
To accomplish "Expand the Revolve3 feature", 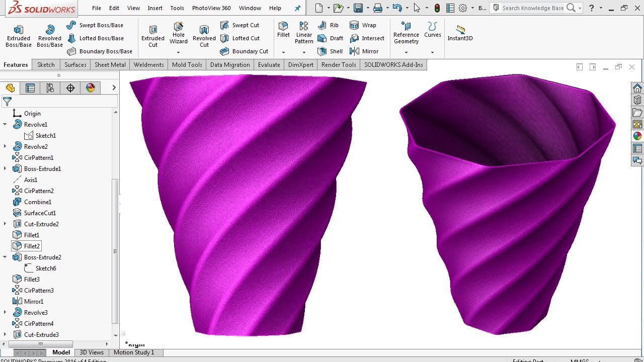I will pos(5,312).
